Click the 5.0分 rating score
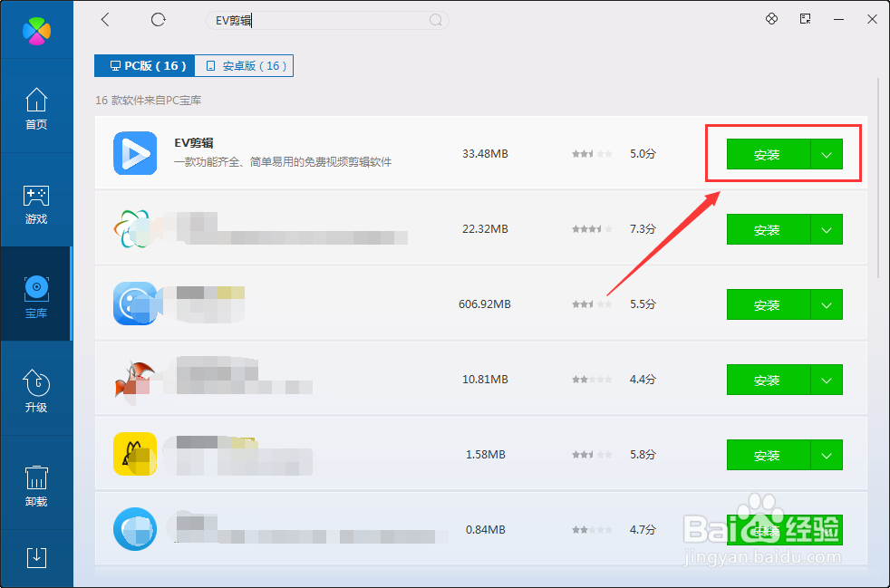Screen dimensions: 890x588 643,154
